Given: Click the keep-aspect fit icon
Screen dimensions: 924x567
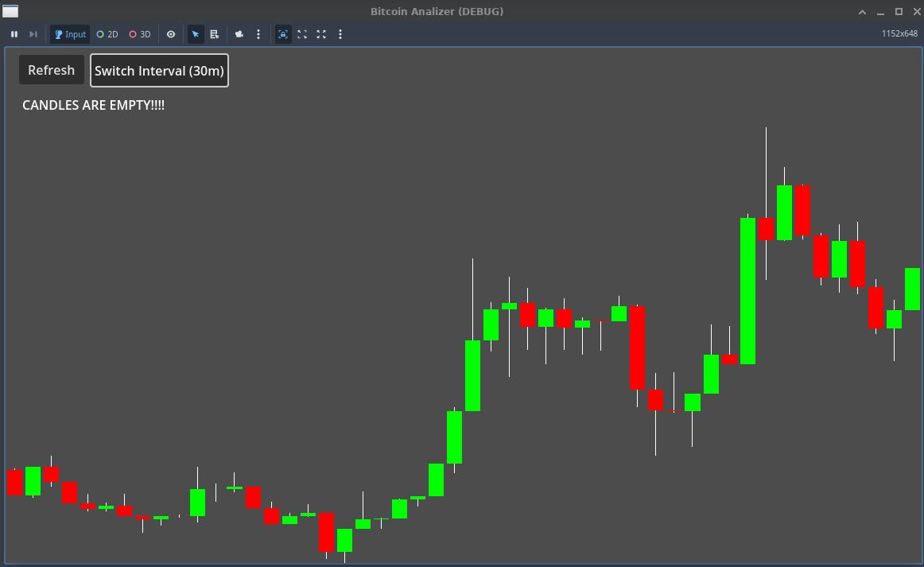Looking at the screenshot, I should (x=302, y=34).
